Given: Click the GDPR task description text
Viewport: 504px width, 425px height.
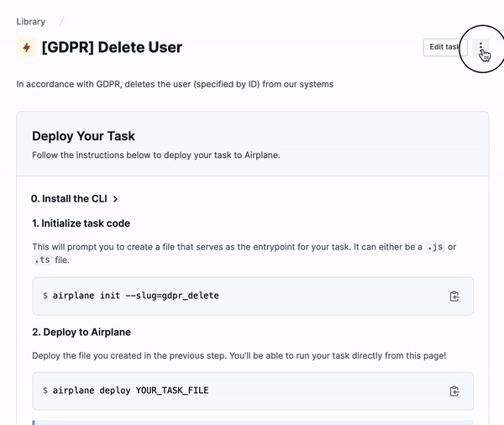Looking at the screenshot, I should tap(175, 84).
